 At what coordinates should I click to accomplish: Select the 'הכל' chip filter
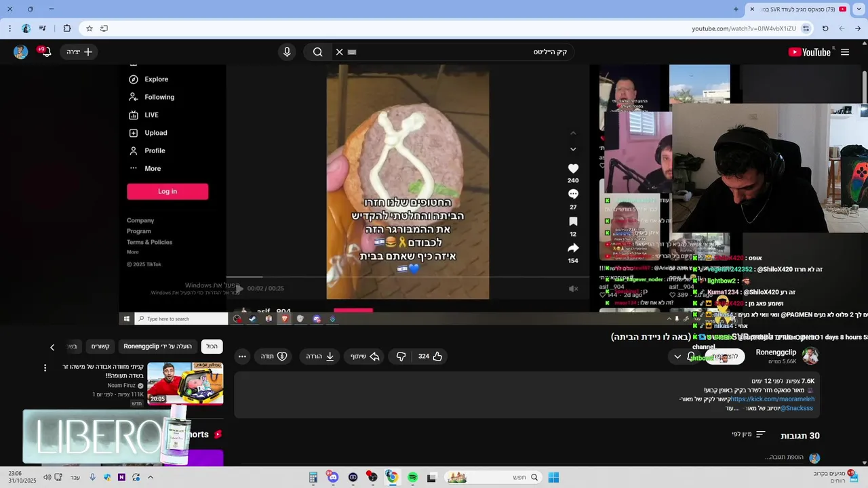point(212,346)
